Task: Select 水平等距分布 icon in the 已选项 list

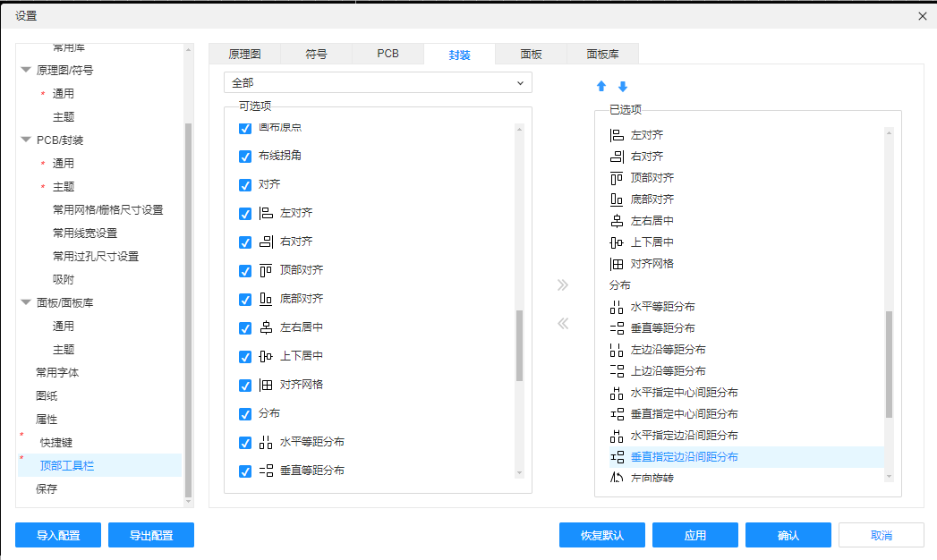Action: (x=617, y=307)
